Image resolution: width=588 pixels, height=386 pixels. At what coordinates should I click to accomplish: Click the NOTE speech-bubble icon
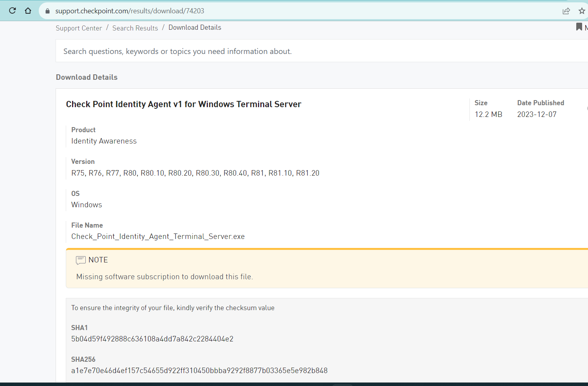[81, 260]
